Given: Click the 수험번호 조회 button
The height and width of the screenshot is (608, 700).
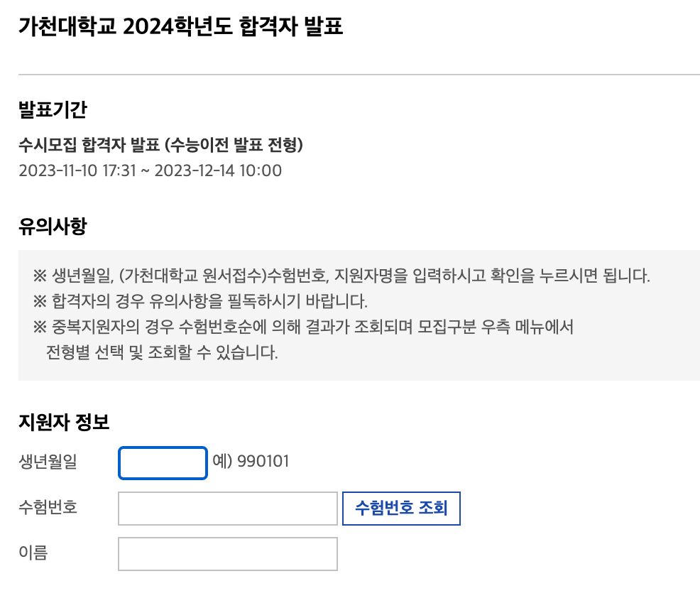Looking at the screenshot, I should coord(401,509).
